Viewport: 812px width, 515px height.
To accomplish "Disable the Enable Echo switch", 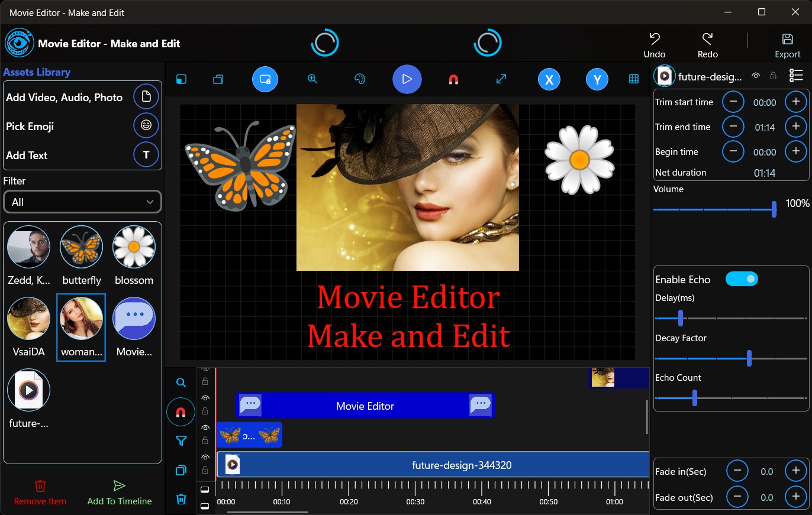I will [742, 278].
